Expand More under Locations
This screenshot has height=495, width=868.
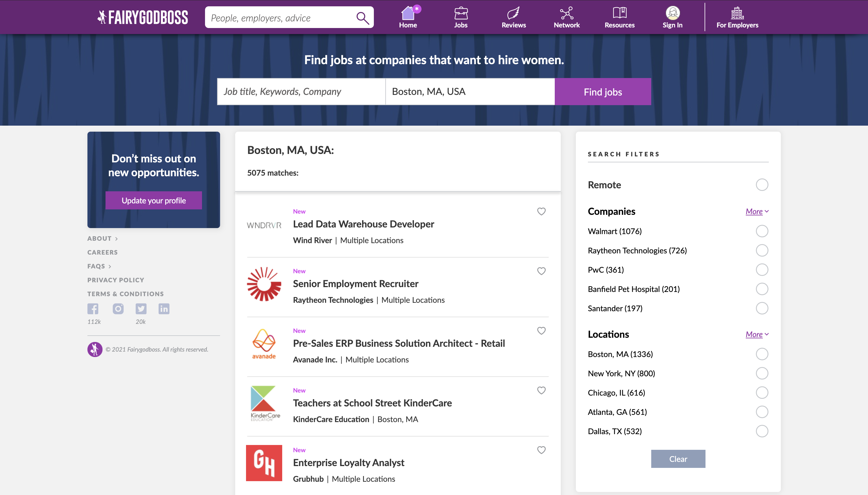757,334
